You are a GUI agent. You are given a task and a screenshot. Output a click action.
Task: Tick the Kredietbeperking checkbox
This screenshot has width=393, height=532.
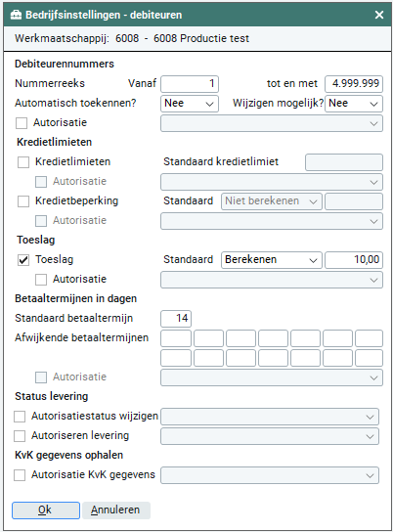(x=23, y=201)
